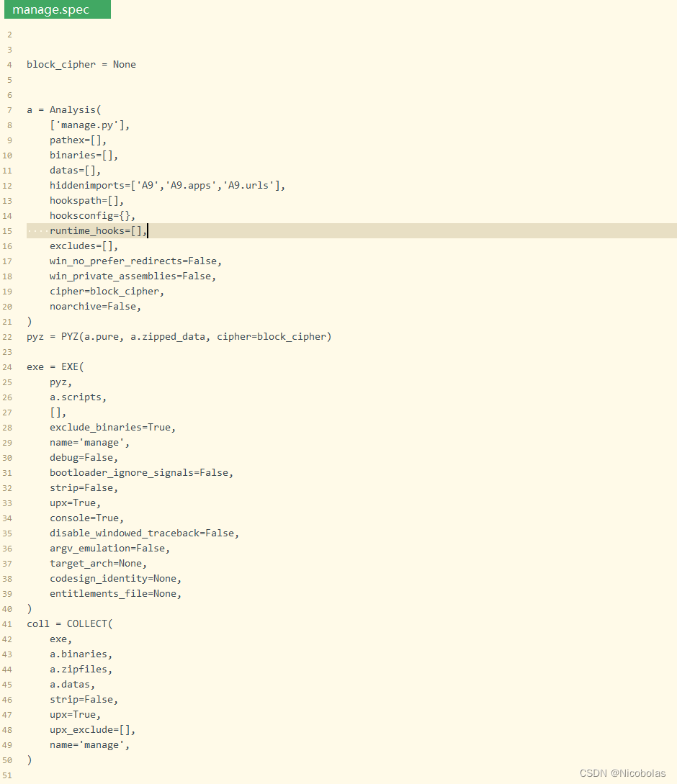677x784 pixels.
Task: Click the line "excludes=[],"
Action: click(84, 246)
